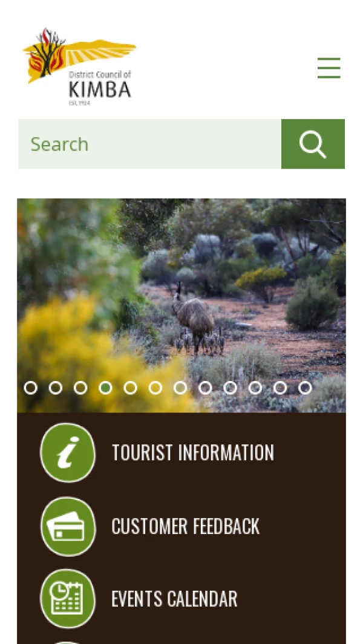This screenshot has height=644, width=363.
Task: Select the third carousel slide dot
Action: pos(80,388)
